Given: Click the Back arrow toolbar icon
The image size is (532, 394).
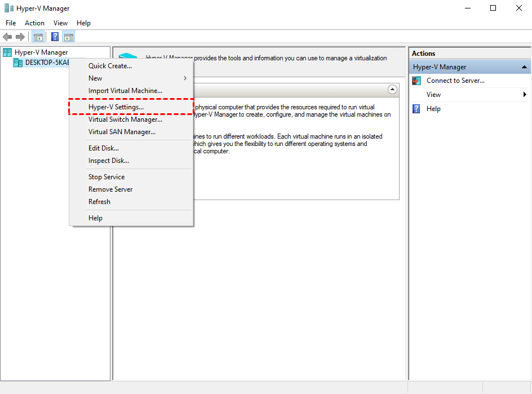Looking at the screenshot, I should pos(7,37).
